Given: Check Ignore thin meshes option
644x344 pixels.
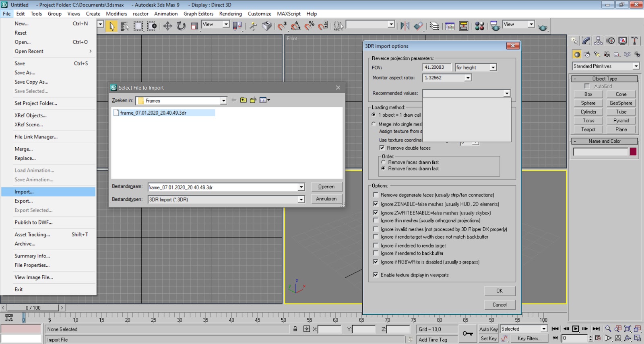Looking at the screenshot, I should click(x=376, y=220).
